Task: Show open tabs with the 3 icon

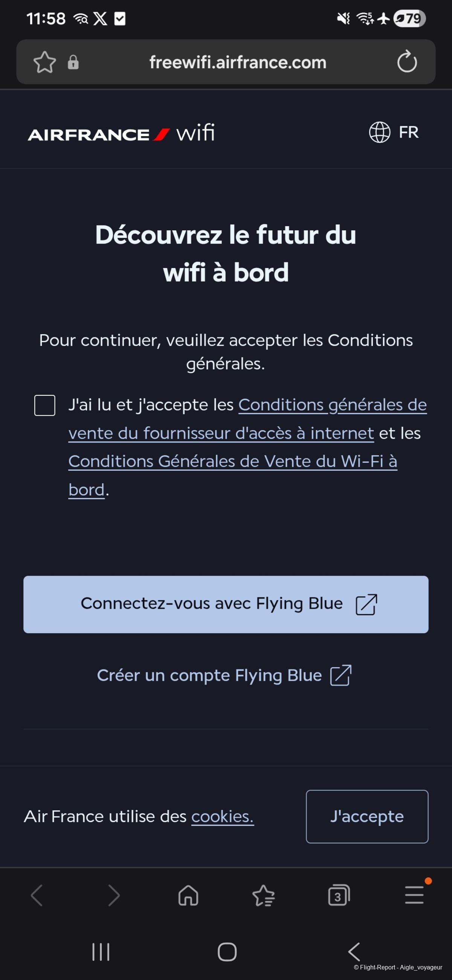Action: point(338,895)
